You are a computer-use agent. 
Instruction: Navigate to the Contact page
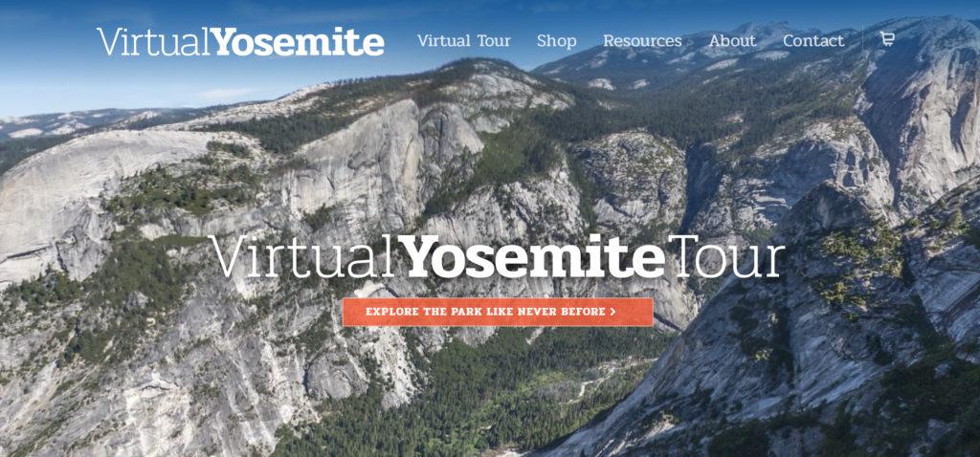813,41
